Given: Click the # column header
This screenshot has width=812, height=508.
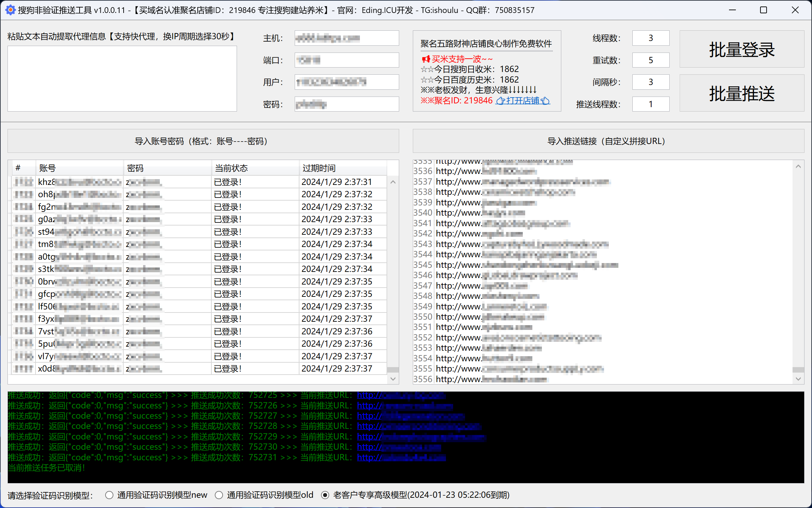Looking at the screenshot, I should click(x=24, y=168).
